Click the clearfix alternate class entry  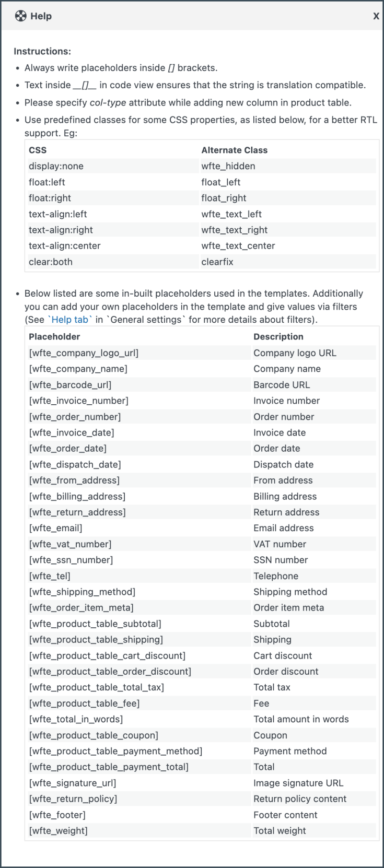[x=217, y=262]
